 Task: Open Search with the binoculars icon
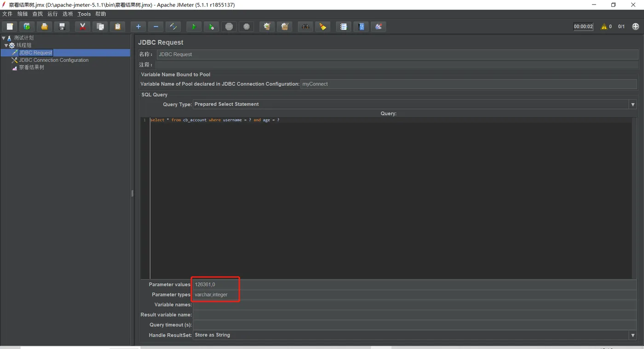click(305, 27)
